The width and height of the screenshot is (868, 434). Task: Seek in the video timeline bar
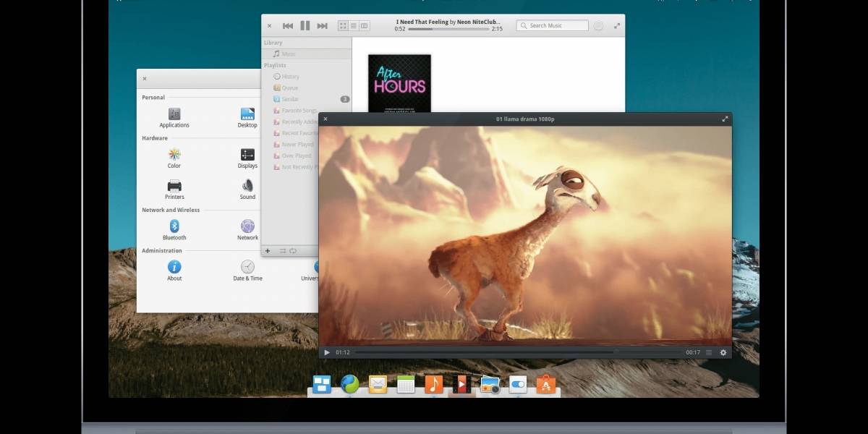(518, 352)
